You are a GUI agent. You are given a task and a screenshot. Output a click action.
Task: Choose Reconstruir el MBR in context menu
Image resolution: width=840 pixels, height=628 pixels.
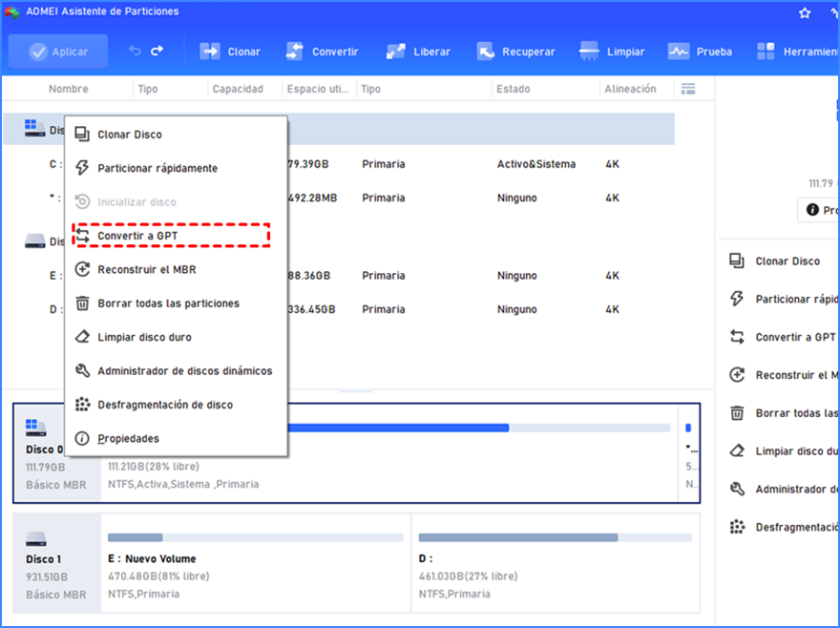(x=176, y=269)
